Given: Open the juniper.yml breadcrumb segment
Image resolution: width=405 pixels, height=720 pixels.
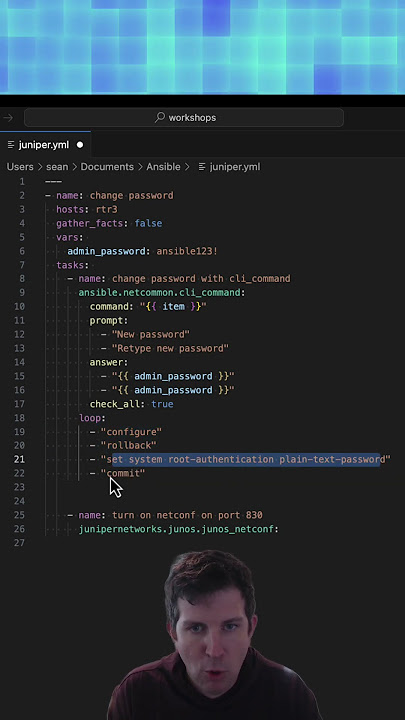Looking at the screenshot, I should coord(235,167).
